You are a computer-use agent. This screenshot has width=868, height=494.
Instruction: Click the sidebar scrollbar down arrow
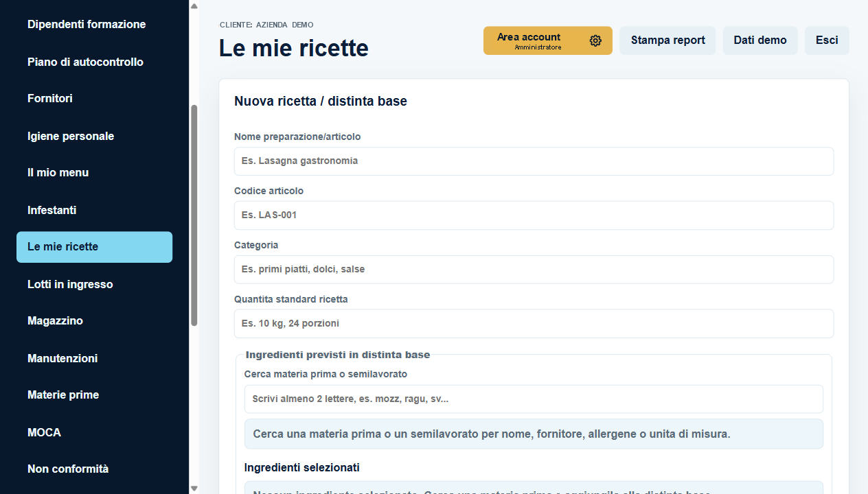[194, 489]
